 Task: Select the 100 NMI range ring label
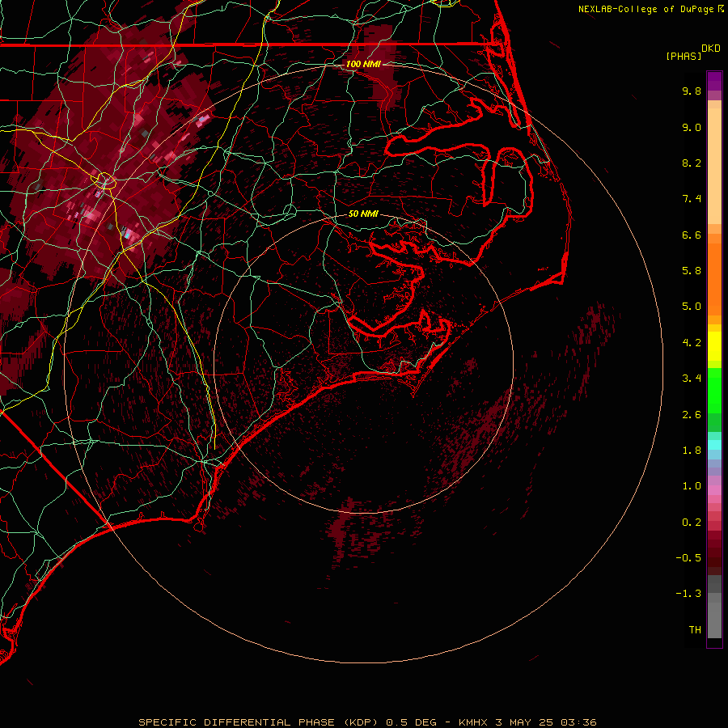click(x=363, y=64)
